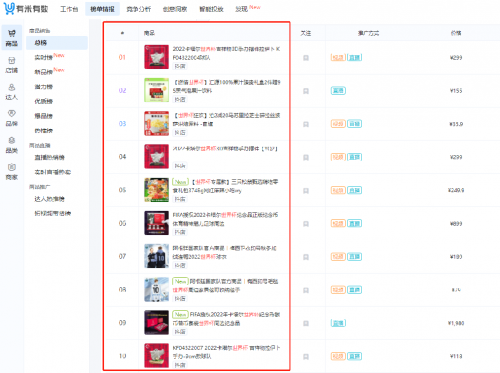Click orange 视频 tag in row 05
Image resolution: width=500 pixels, height=373 pixels.
(338, 190)
